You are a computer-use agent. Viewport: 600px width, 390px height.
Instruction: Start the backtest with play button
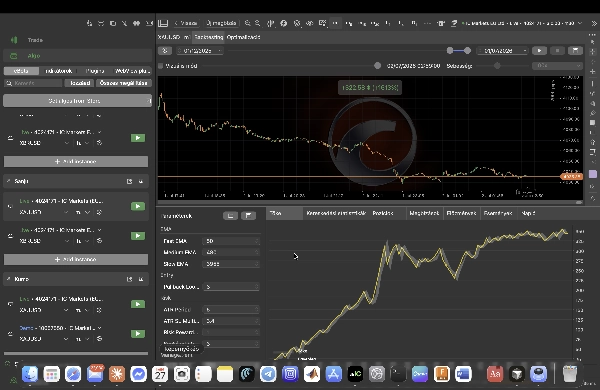pos(540,51)
